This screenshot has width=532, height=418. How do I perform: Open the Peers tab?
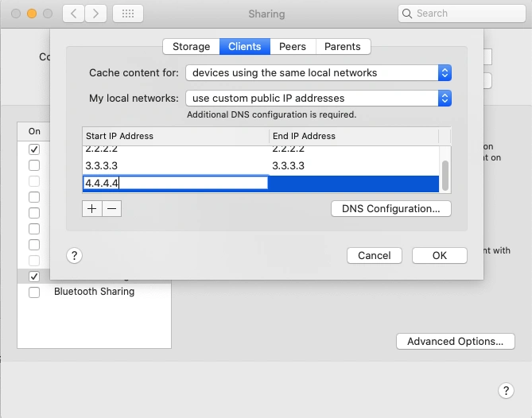tap(293, 47)
